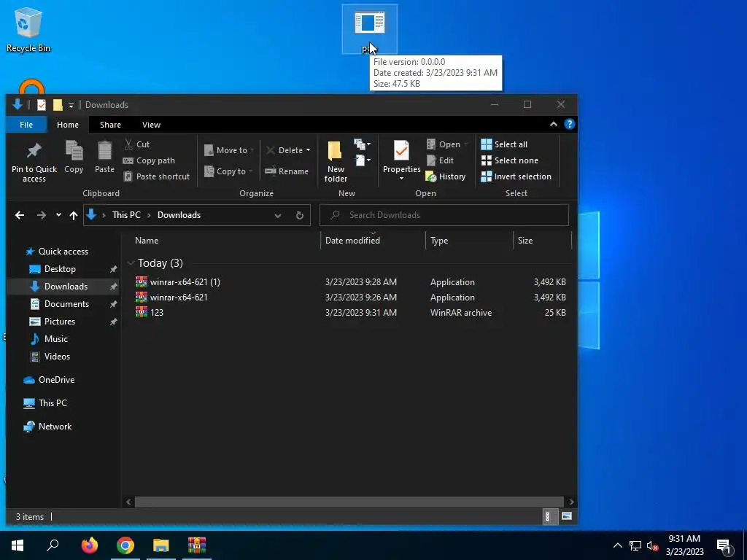Open Move to dropdown
This screenshot has height=560, width=747.
228,150
